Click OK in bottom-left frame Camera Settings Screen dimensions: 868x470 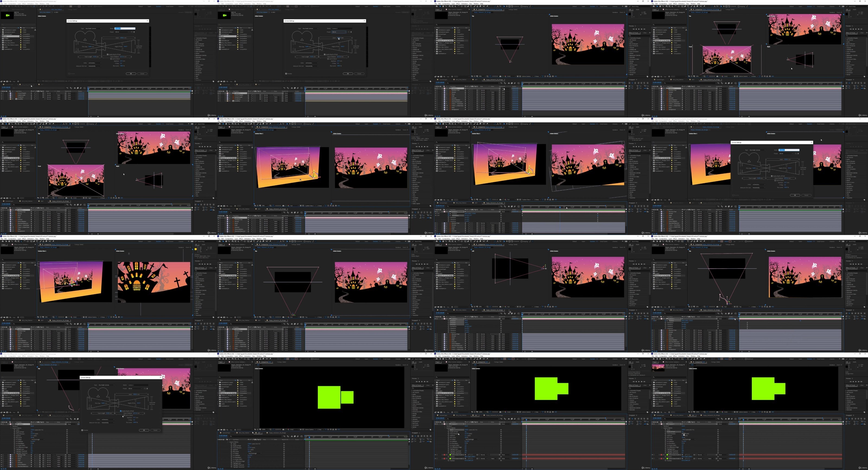(144, 430)
